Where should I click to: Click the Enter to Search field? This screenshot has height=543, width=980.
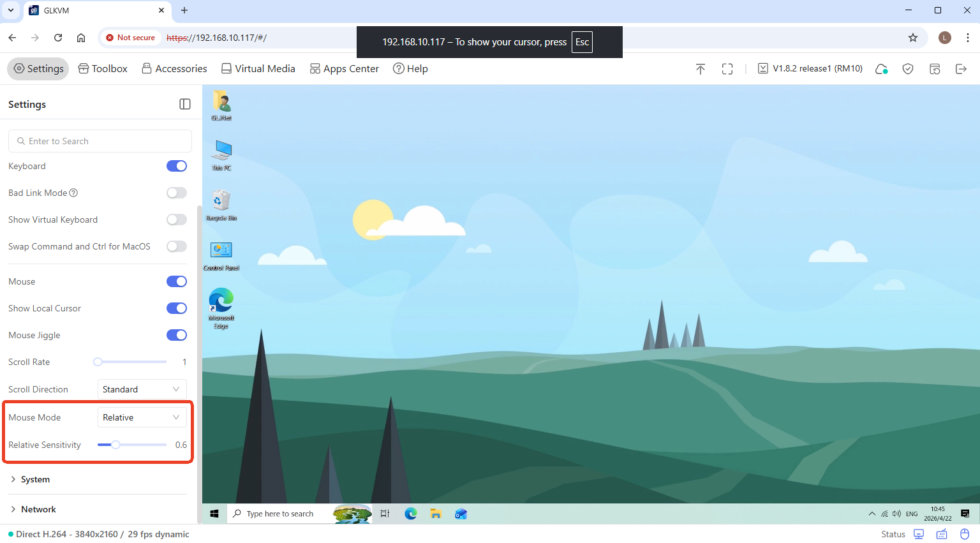[100, 141]
